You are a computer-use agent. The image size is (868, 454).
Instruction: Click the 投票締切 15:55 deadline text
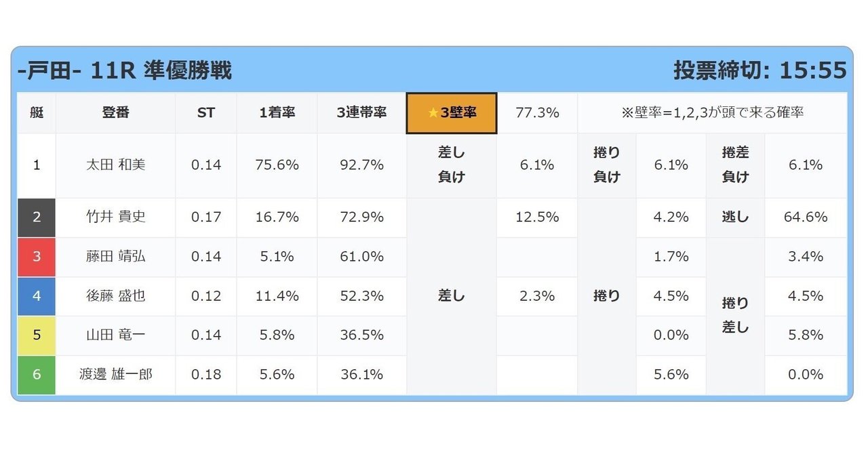[760, 70]
